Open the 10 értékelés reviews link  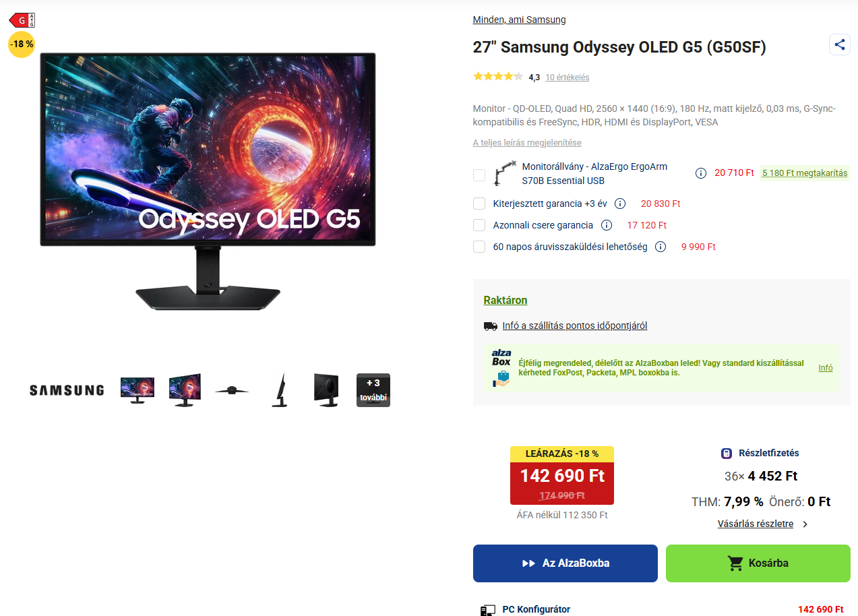[x=568, y=78]
